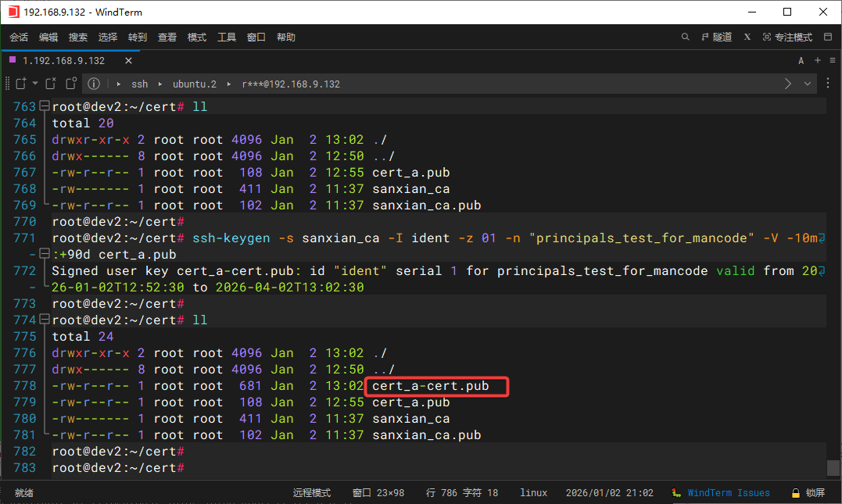The height and width of the screenshot is (504, 842).
Task: Toggle the 锁屏 lock screen
Action: click(808, 493)
